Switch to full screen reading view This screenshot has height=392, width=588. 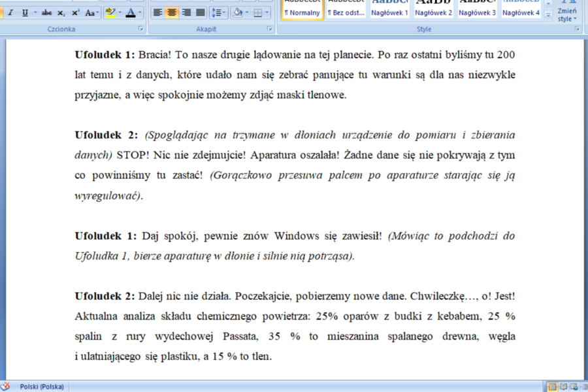(563, 386)
